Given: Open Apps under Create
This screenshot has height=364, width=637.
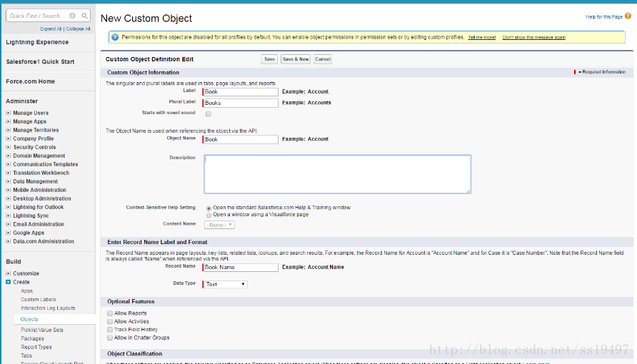Looking at the screenshot, I should click(x=27, y=291).
